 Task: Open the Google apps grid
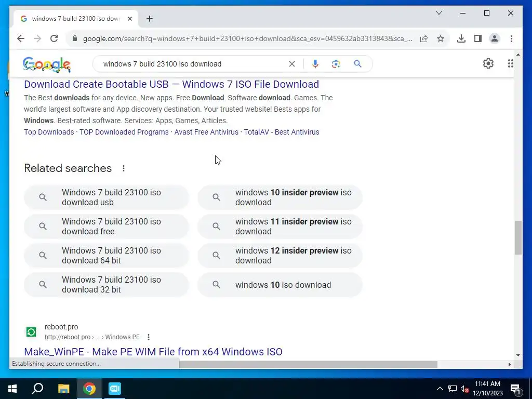(x=511, y=63)
